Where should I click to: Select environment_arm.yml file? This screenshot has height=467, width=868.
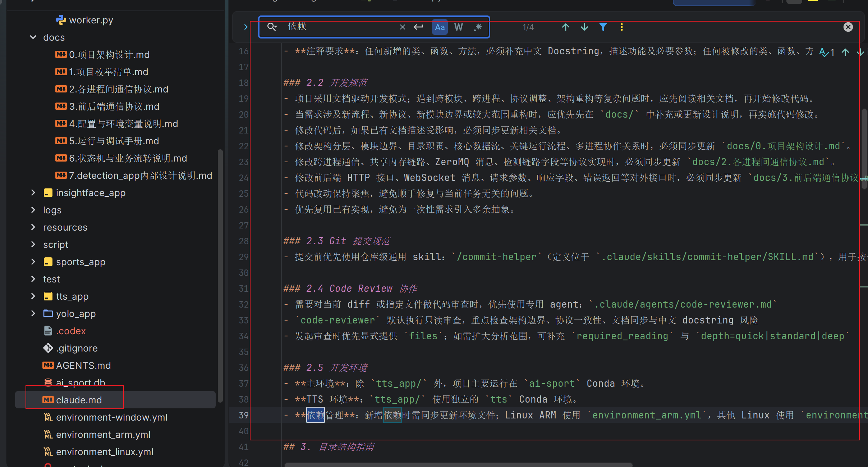103,435
